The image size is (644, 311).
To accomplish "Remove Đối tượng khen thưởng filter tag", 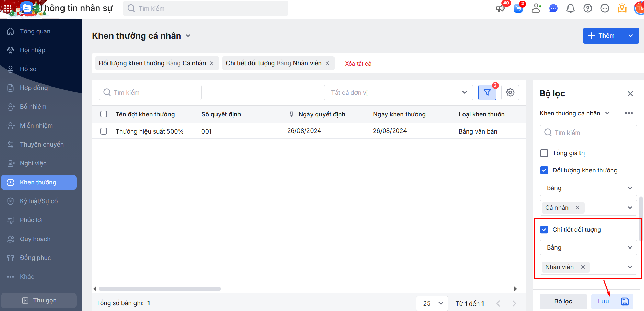I will click(x=212, y=63).
